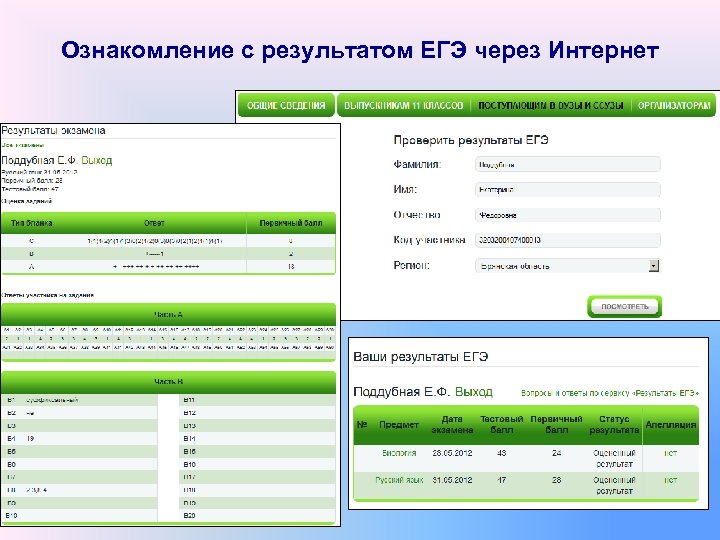This screenshot has height=540, width=720.
Task: Click the Имя input field
Action: point(568,190)
